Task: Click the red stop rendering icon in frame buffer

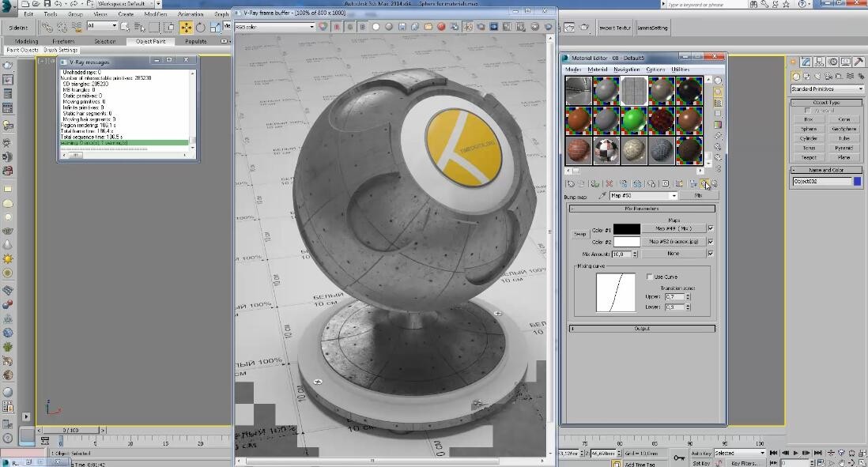Action: [x=441, y=27]
